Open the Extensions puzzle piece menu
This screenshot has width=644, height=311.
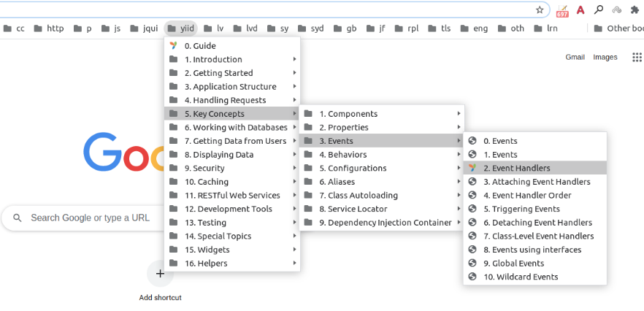click(636, 10)
